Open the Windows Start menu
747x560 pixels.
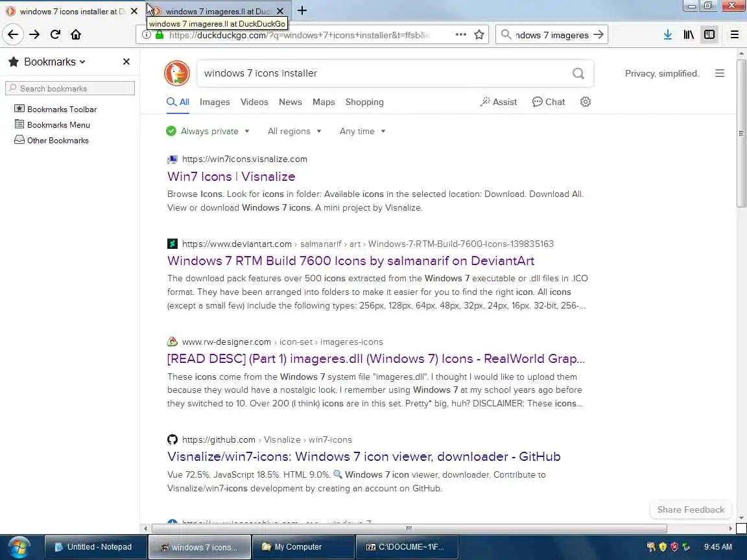coord(19,547)
